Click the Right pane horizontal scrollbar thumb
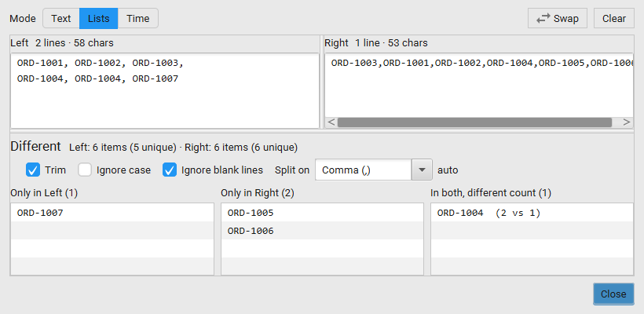644x314 pixels. click(x=474, y=122)
